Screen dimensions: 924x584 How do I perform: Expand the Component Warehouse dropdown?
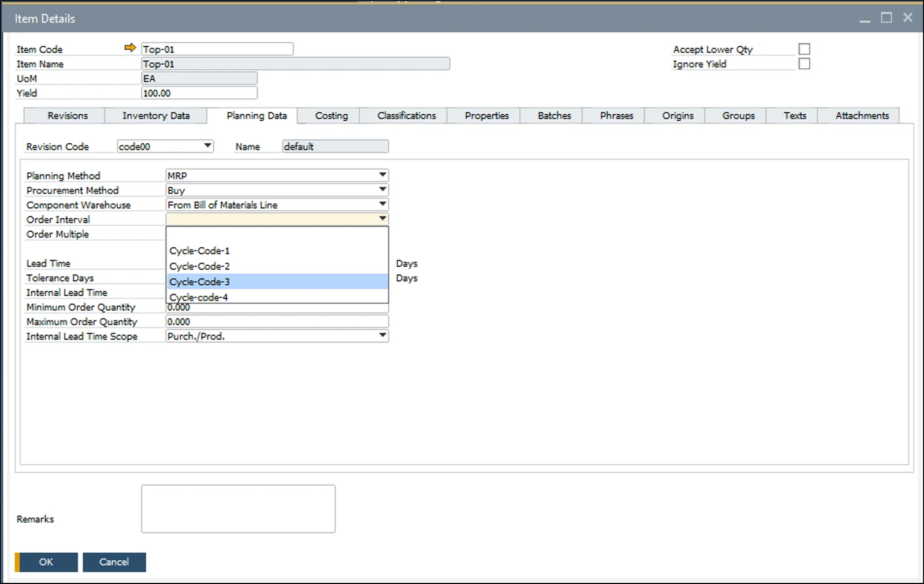[382, 204]
